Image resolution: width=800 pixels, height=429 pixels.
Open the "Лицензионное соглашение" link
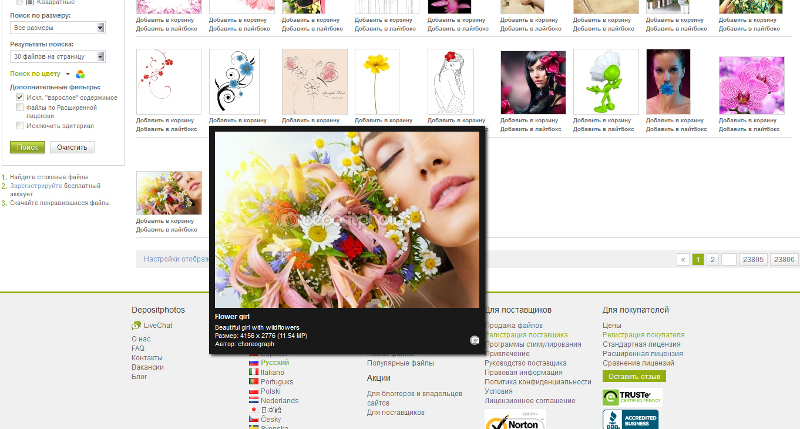point(530,400)
